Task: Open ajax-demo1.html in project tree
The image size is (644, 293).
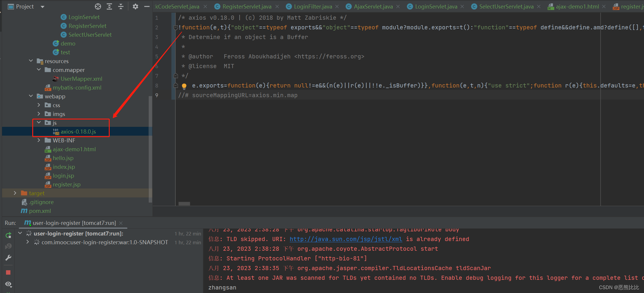Action: pyautogui.click(x=74, y=149)
